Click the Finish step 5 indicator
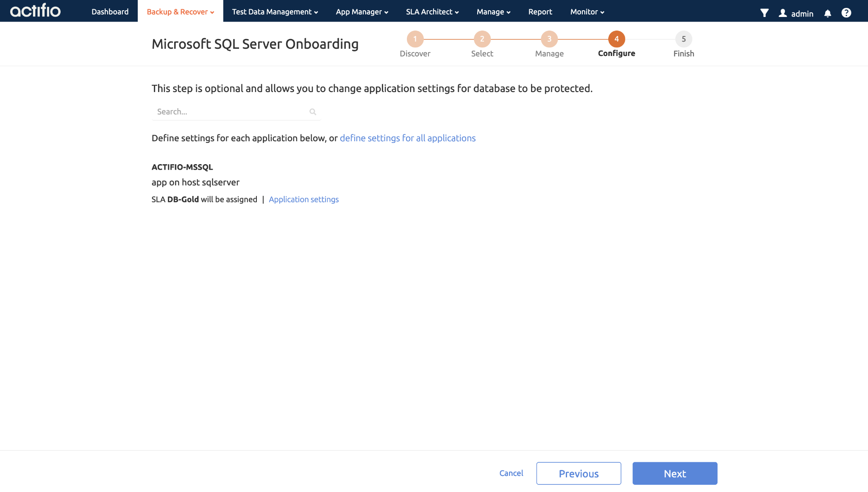Image resolution: width=868 pixels, height=492 pixels. [x=684, y=39]
